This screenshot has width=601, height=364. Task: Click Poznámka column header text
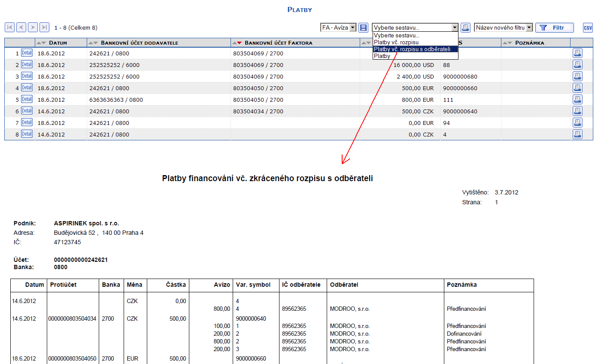tap(530, 43)
